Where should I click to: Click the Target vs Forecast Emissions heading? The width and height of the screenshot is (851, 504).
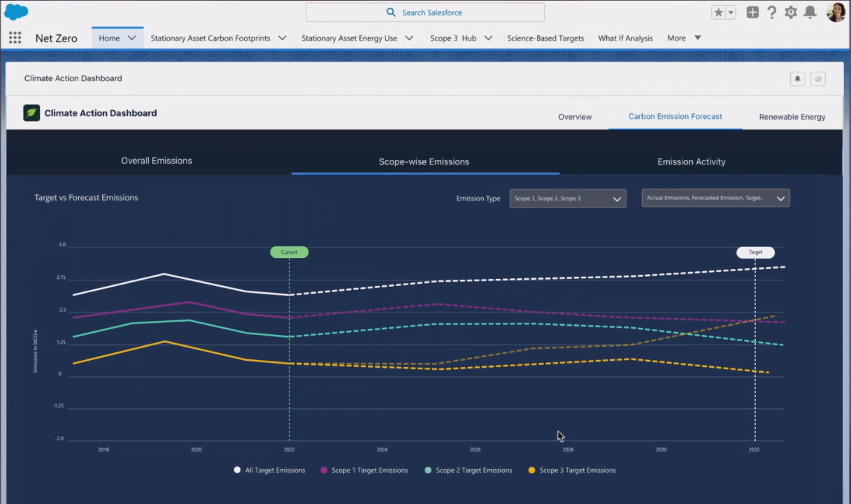(x=86, y=198)
